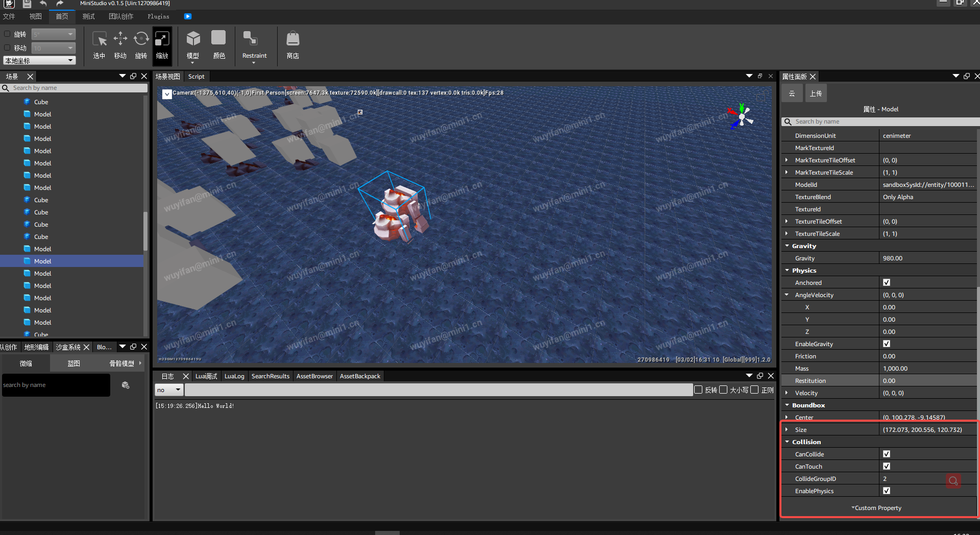Enable the 反转 log filter checkbox
Image resolution: width=980 pixels, height=535 pixels.
[x=698, y=390]
